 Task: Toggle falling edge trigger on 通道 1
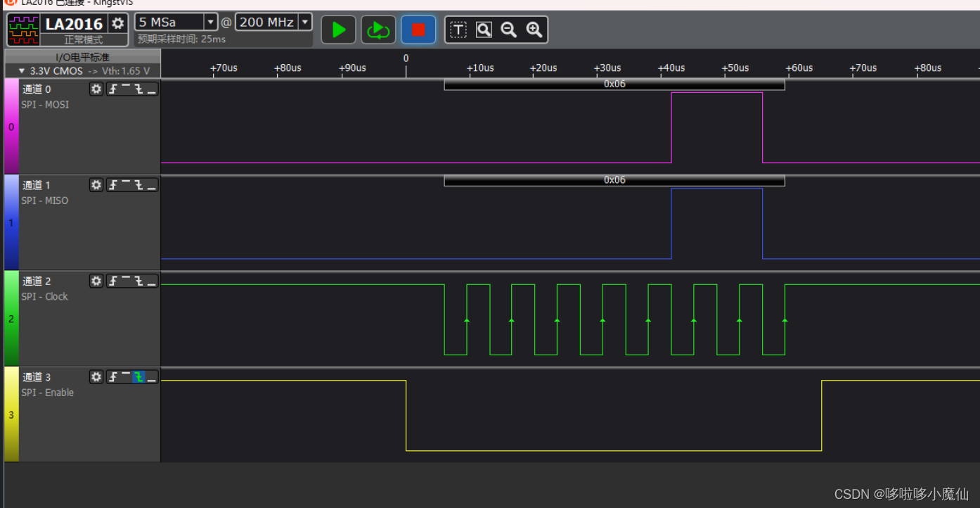point(138,185)
